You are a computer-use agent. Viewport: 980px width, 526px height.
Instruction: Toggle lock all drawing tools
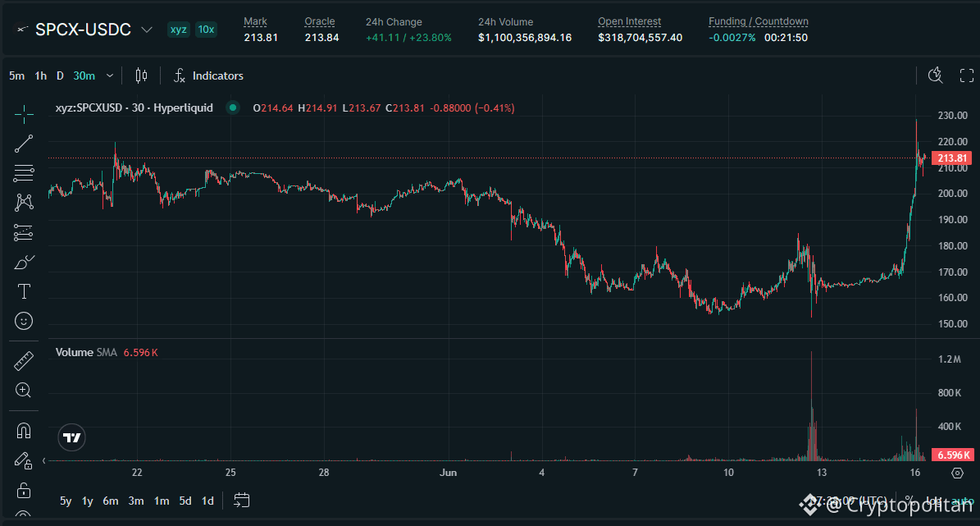pyautogui.click(x=24, y=491)
